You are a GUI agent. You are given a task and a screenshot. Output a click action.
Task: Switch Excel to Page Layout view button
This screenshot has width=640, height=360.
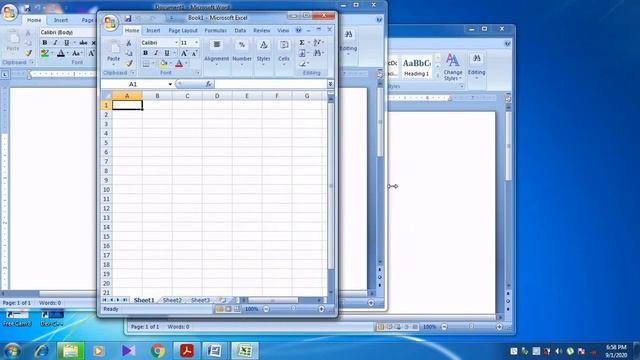(228, 309)
